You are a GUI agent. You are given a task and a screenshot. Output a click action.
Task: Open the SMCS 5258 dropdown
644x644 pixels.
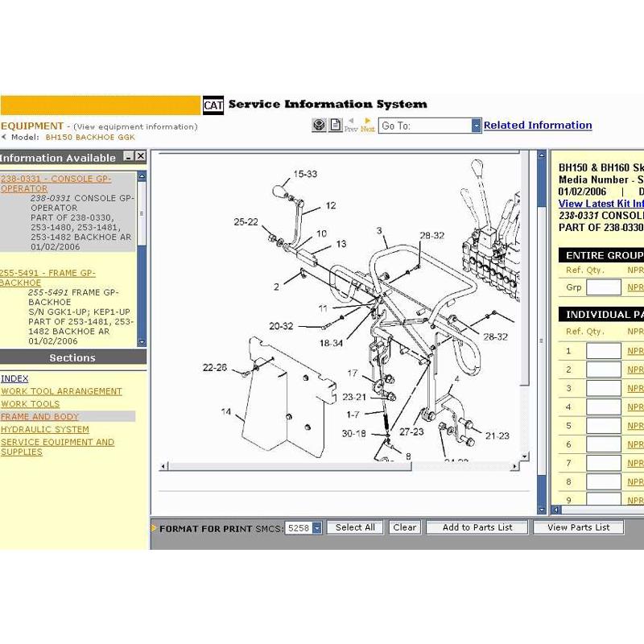[317, 528]
